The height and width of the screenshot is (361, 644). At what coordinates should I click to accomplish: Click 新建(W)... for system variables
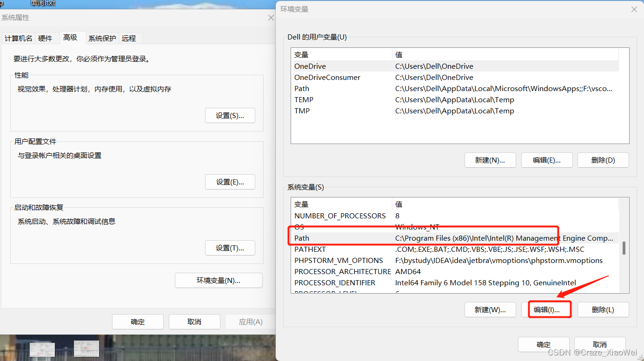(x=490, y=310)
